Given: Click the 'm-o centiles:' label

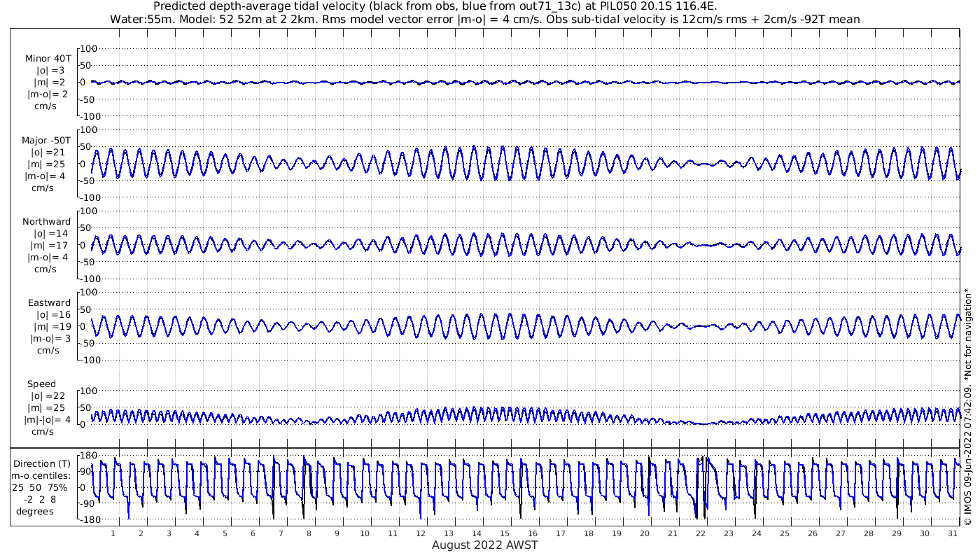Looking at the screenshot, I should pyautogui.click(x=41, y=475).
